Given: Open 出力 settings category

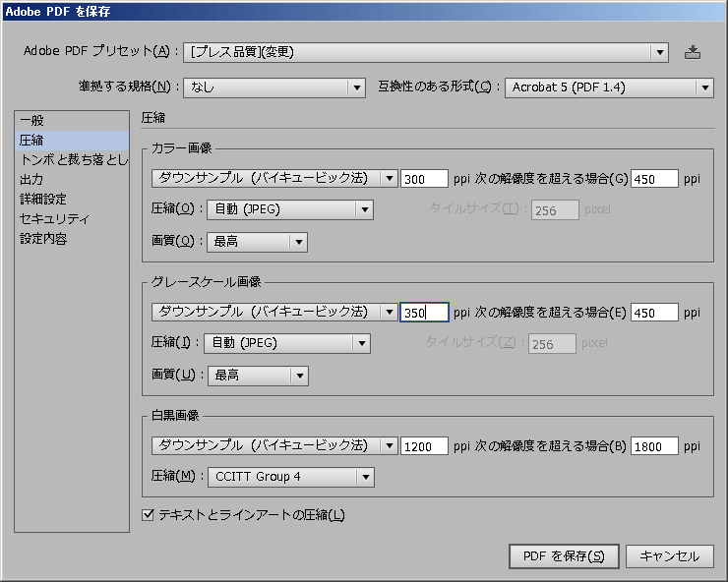Looking at the screenshot, I should 31,179.
